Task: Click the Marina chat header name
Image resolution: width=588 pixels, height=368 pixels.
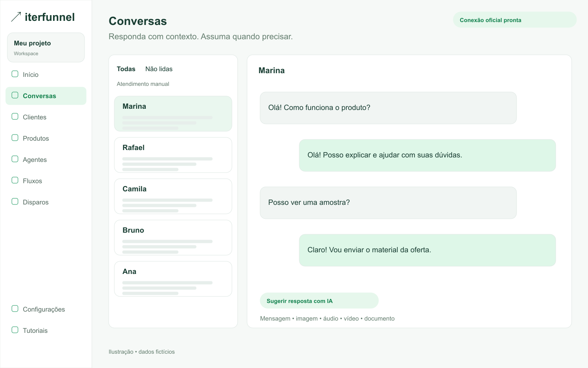Action: [x=272, y=70]
